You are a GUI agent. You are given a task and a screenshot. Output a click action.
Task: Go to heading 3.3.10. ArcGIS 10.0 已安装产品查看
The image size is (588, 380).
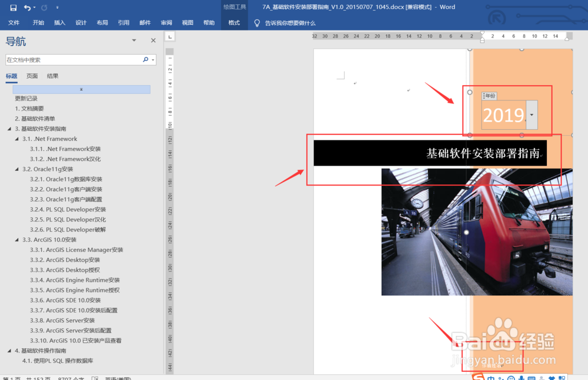pyautogui.click(x=76, y=341)
